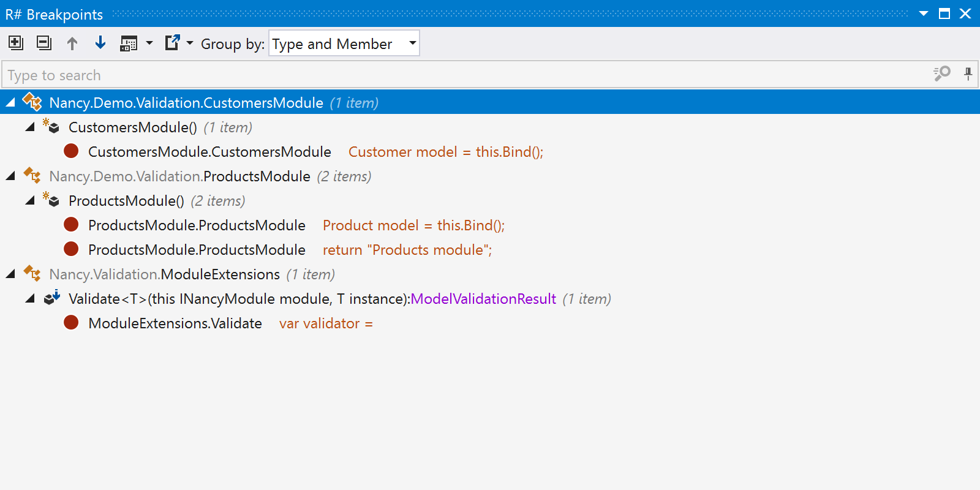The image size is (980, 490).
Task: Select the Nancy.Validation.ModuleExtensions row
Action: (490, 274)
